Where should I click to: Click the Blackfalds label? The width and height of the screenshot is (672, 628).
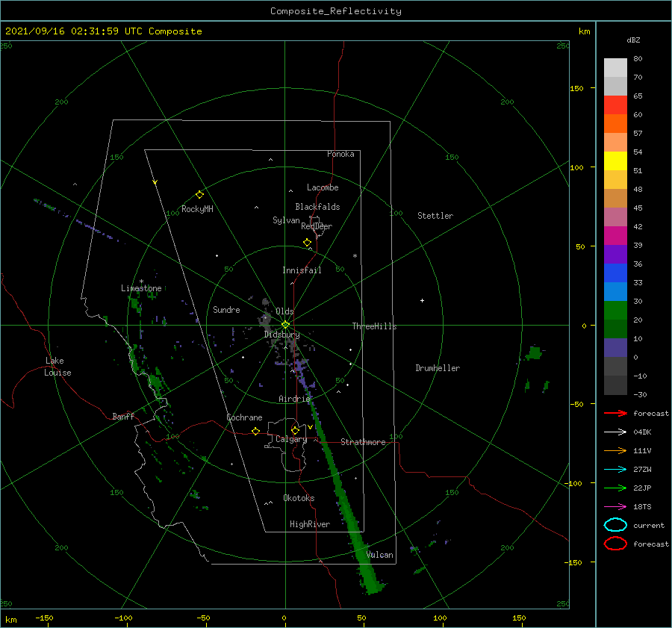[x=317, y=207]
